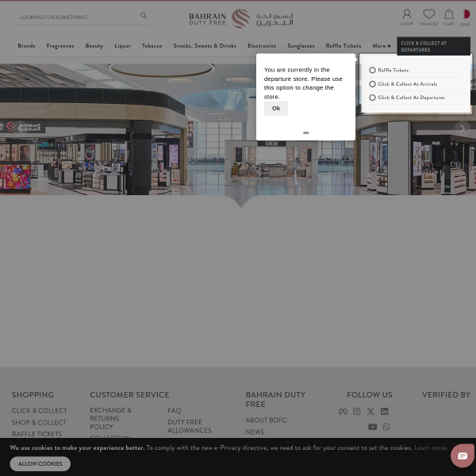
Task: Open the WhatsApp social icon
Action: tap(386, 427)
